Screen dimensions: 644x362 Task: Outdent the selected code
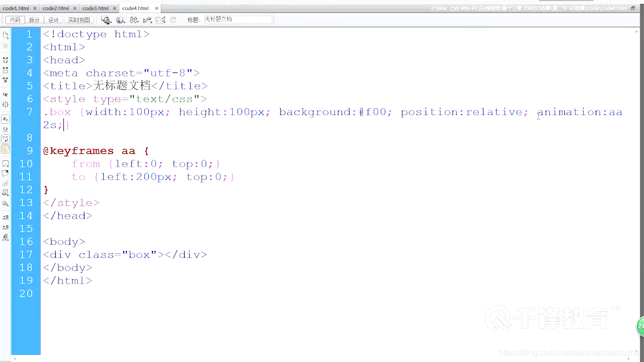pyautogui.click(x=6, y=227)
